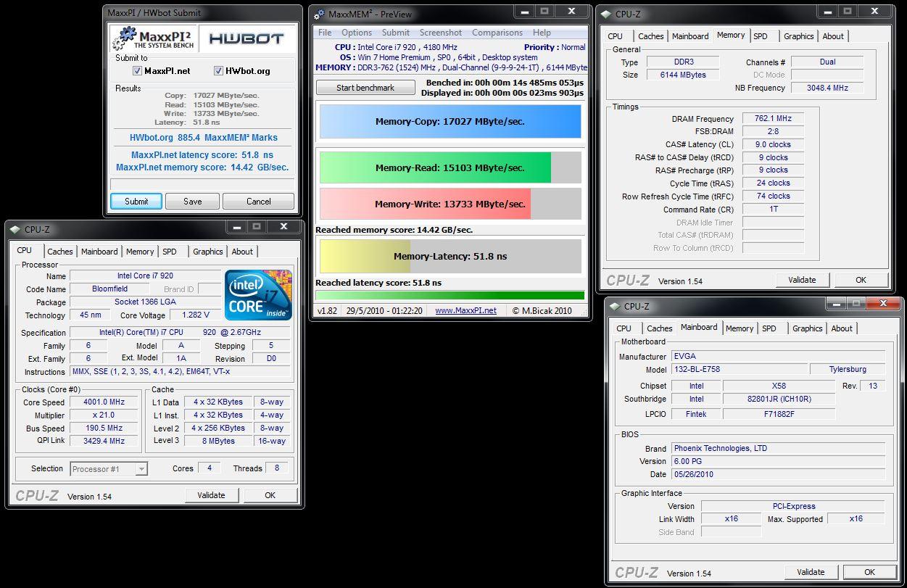The image size is (907, 588).
Task: Click the Core Voltage 1.282 V field
Action: [x=196, y=315]
